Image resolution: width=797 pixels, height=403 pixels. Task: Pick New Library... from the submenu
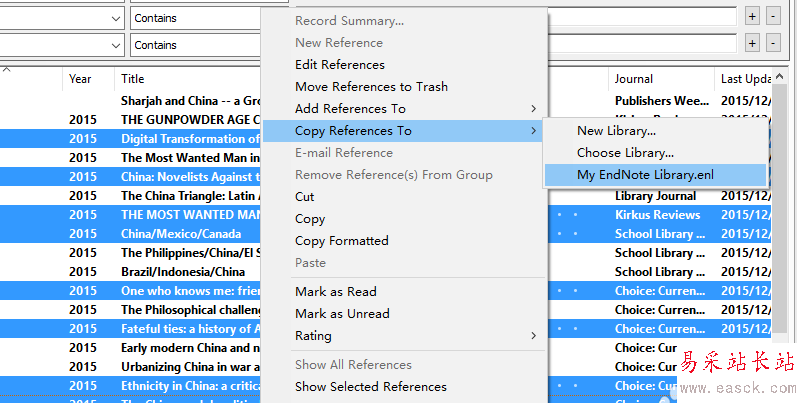616,131
